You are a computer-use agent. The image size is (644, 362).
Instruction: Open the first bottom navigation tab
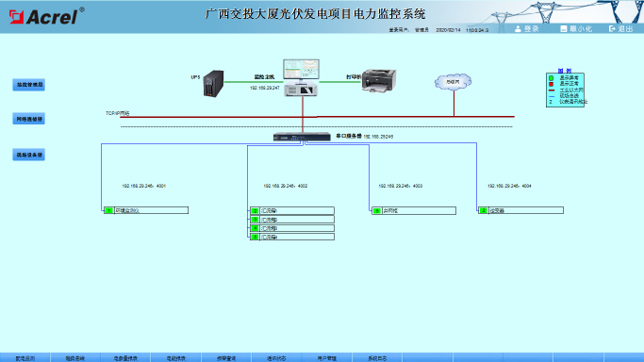(25, 358)
